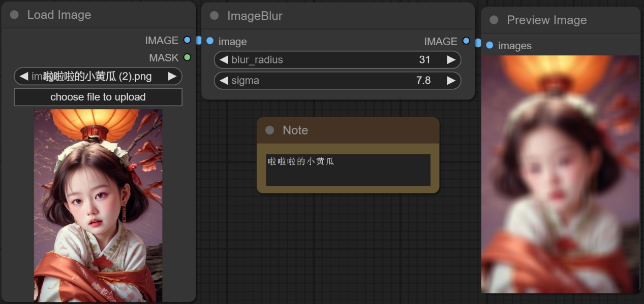Decrease blur_radius with left arrow
644x304 pixels.
pyautogui.click(x=224, y=60)
